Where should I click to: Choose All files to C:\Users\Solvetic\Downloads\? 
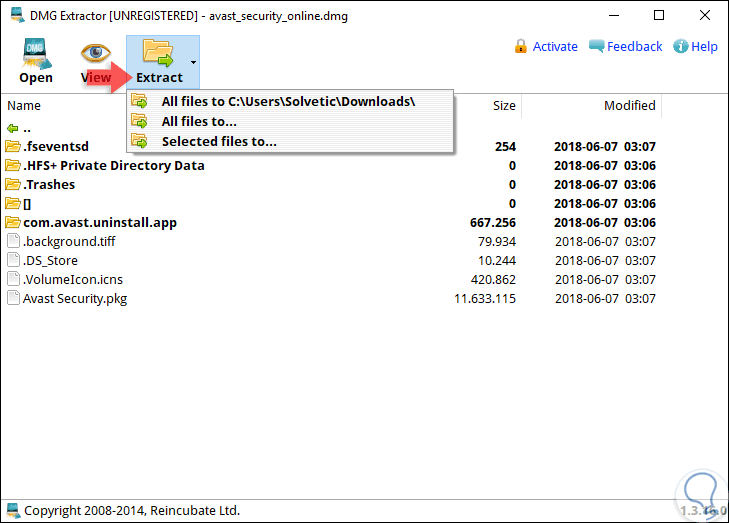coord(288,101)
